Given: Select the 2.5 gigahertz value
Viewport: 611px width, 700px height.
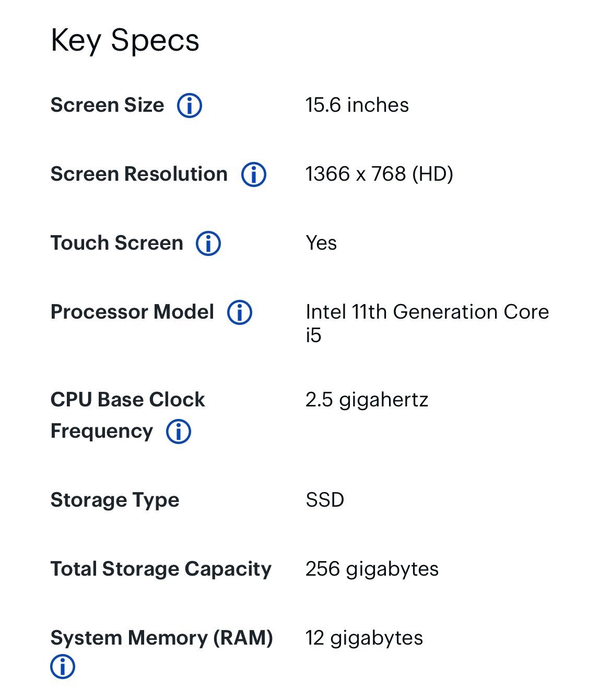Looking at the screenshot, I should click(x=367, y=400).
